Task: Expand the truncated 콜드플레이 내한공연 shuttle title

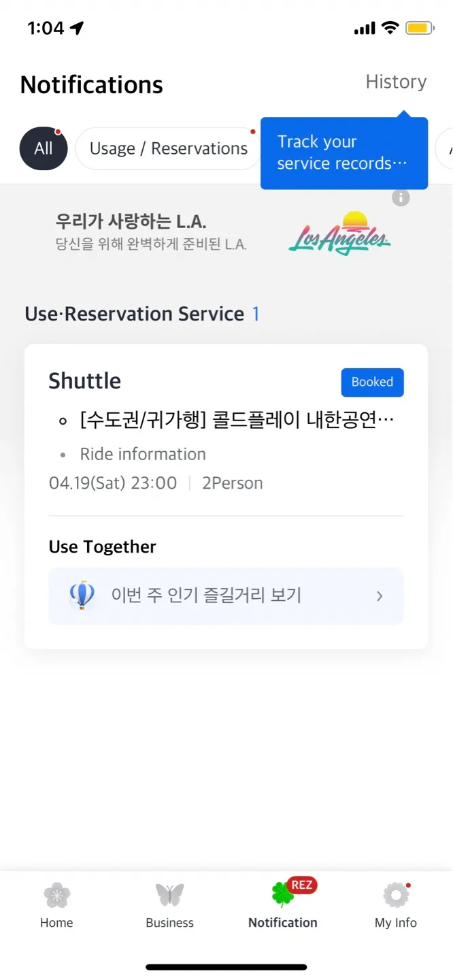Action: [x=237, y=421]
